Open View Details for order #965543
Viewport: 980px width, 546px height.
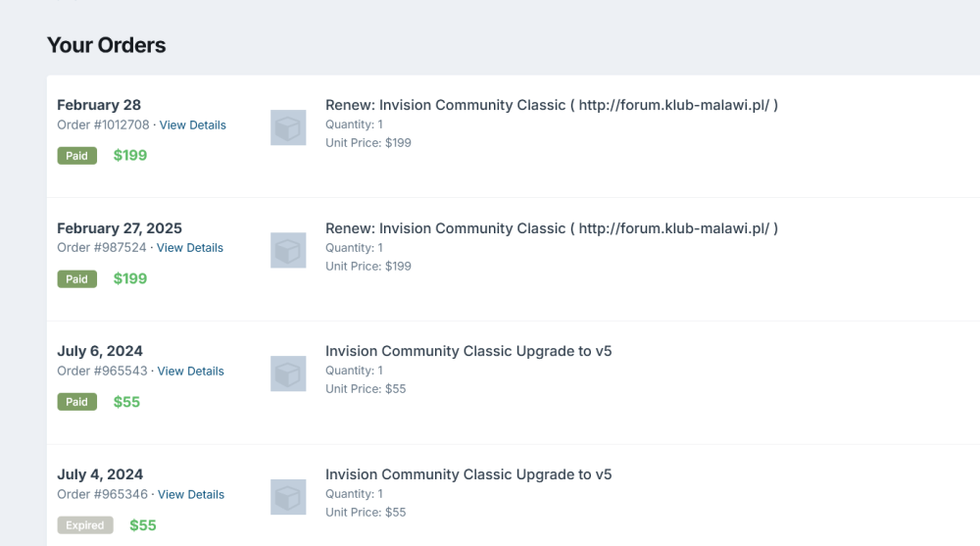(190, 371)
